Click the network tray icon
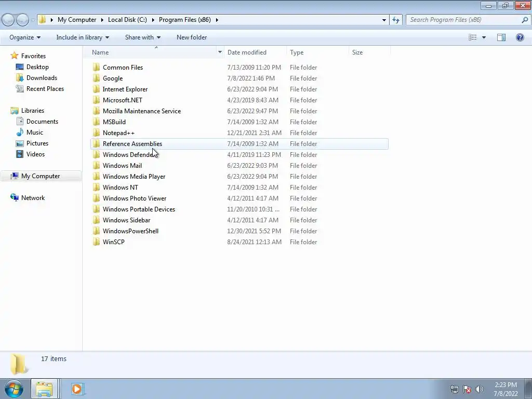This screenshot has width=532, height=399. pyautogui.click(x=454, y=389)
